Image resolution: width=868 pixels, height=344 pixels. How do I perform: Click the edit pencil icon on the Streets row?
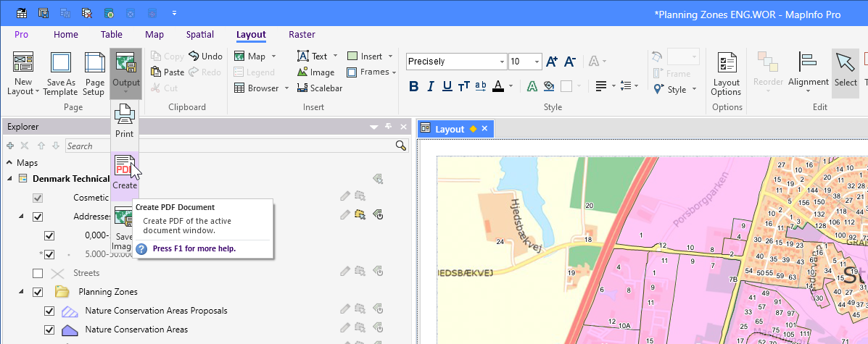pyautogui.click(x=345, y=270)
